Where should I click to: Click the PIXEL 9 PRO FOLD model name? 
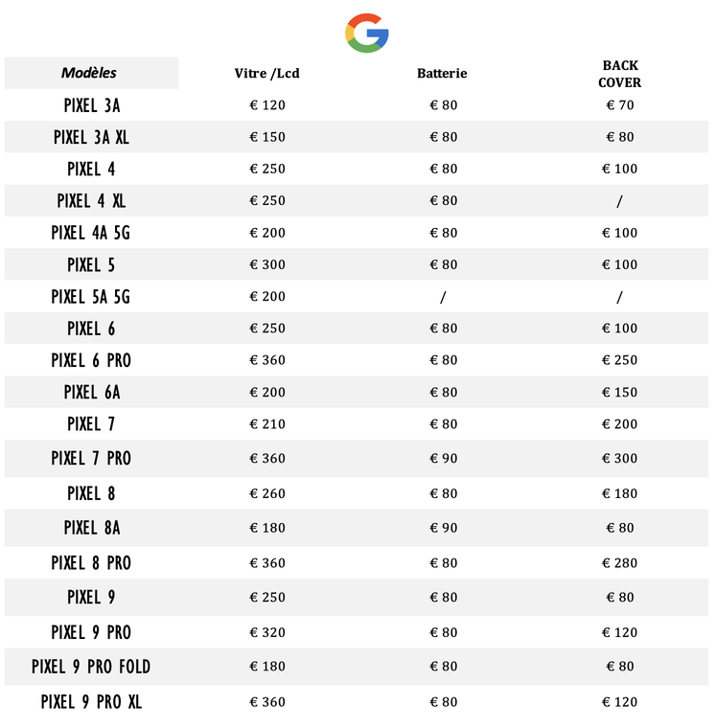(91, 667)
